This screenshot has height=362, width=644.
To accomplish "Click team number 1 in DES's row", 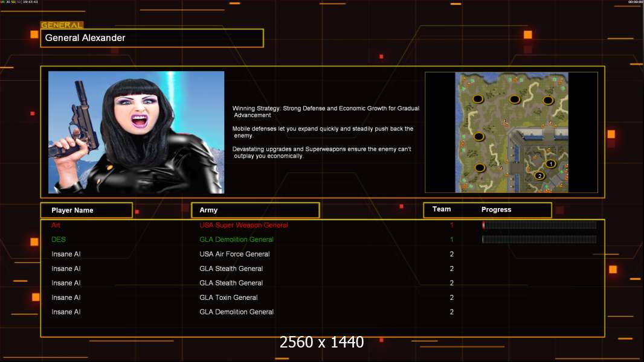I will point(452,240).
